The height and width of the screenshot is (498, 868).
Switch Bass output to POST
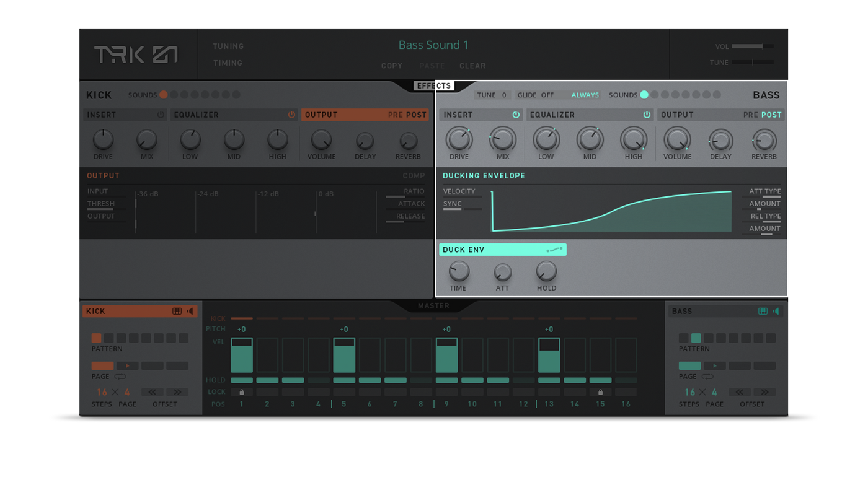pyautogui.click(x=771, y=115)
